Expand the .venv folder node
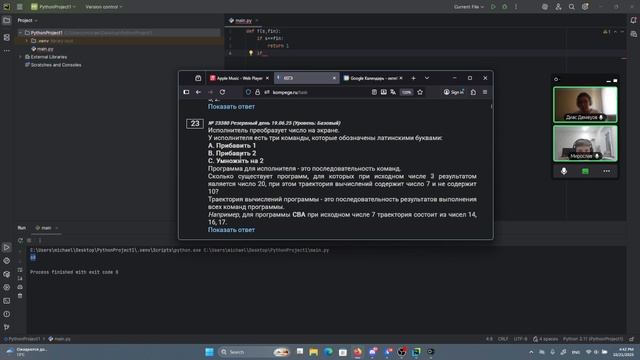The width and height of the screenshot is (640, 360). (x=27, y=41)
